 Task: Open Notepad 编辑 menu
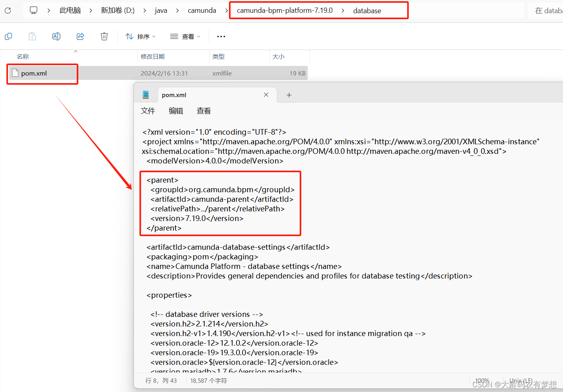[176, 111]
